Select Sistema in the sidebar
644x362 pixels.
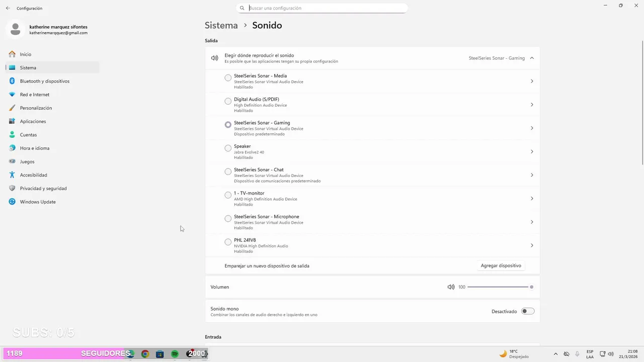tap(52, 67)
